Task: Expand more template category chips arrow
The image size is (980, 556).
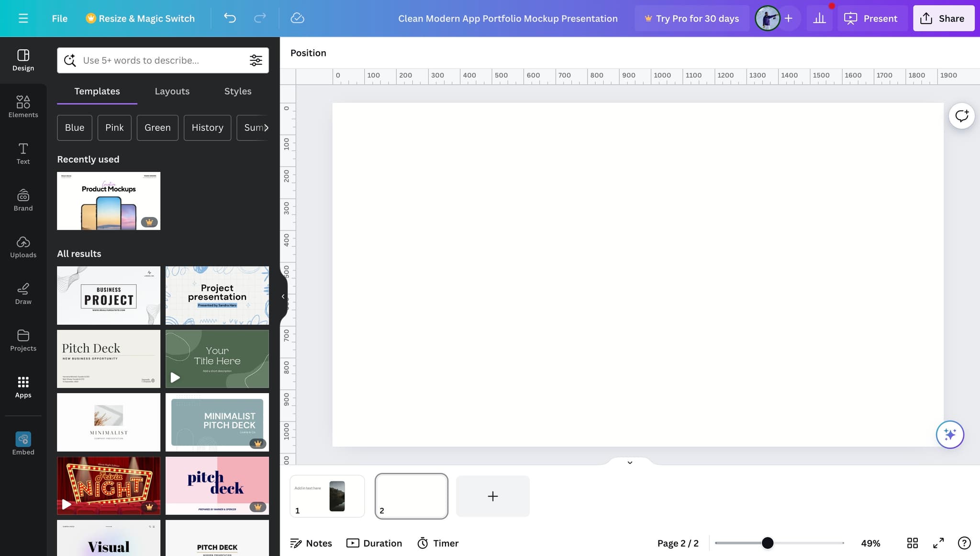Action: (x=266, y=127)
